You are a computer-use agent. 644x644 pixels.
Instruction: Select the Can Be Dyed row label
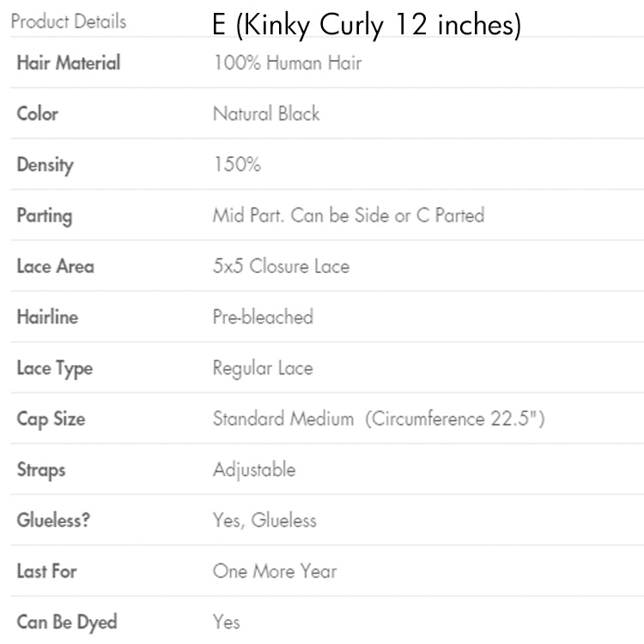point(67,622)
